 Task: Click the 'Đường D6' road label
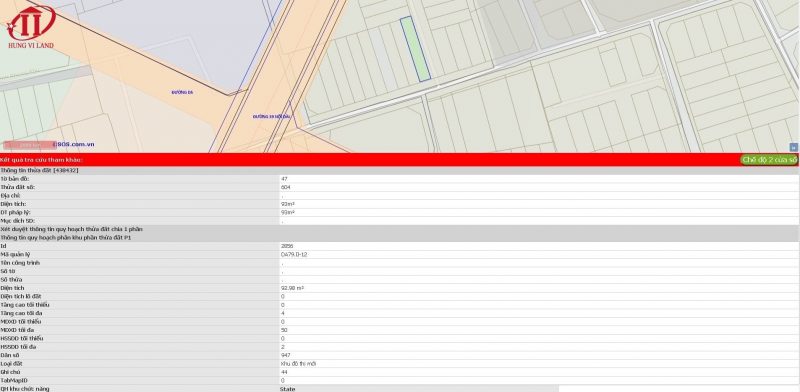(182, 92)
